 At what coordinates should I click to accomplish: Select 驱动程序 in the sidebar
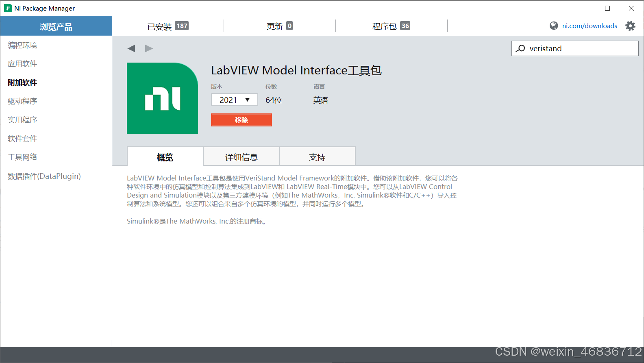(x=22, y=101)
